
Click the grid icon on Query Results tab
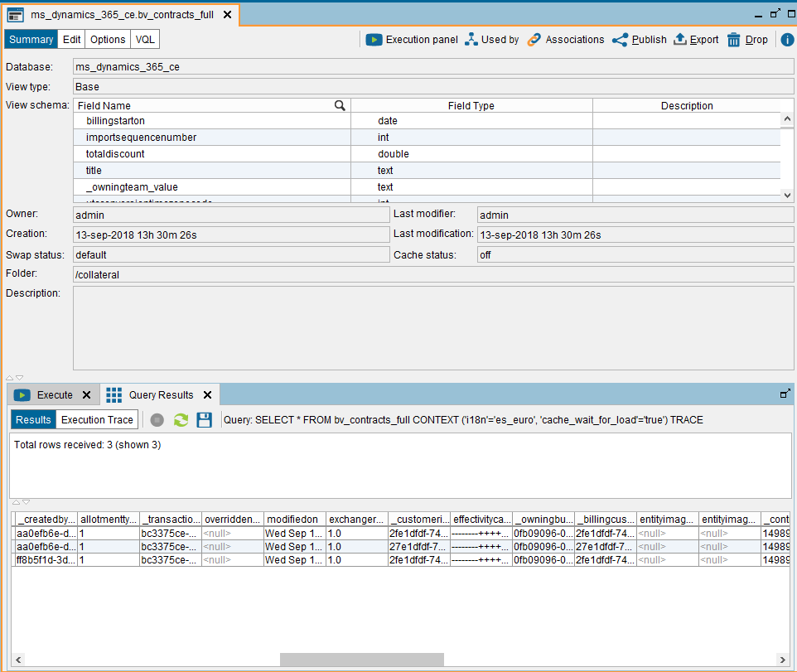[x=114, y=395]
